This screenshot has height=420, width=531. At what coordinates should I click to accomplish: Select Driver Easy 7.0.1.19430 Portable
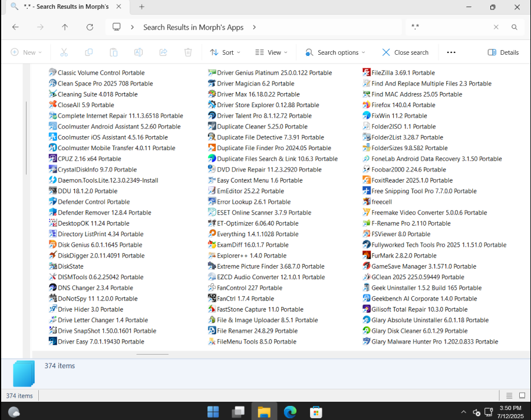coord(97,342)
